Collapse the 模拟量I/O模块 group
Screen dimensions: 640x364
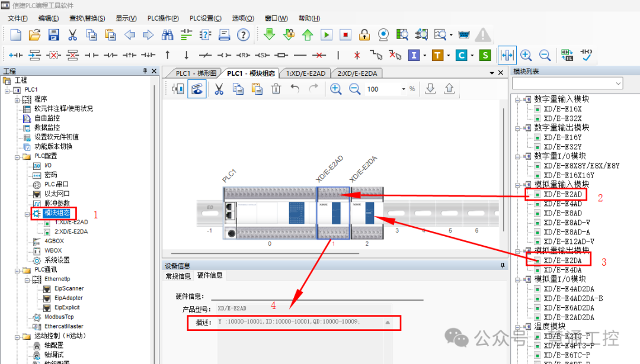pos(517,279)
